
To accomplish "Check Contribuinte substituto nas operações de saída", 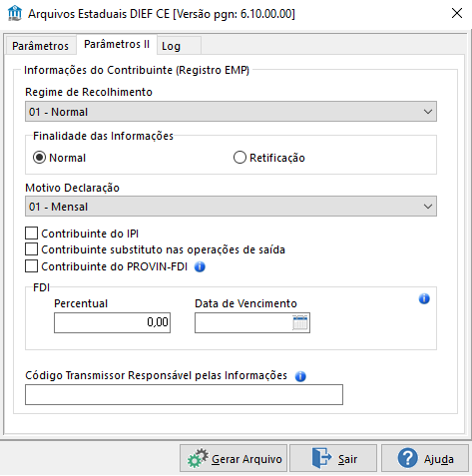I will (31, 249).
